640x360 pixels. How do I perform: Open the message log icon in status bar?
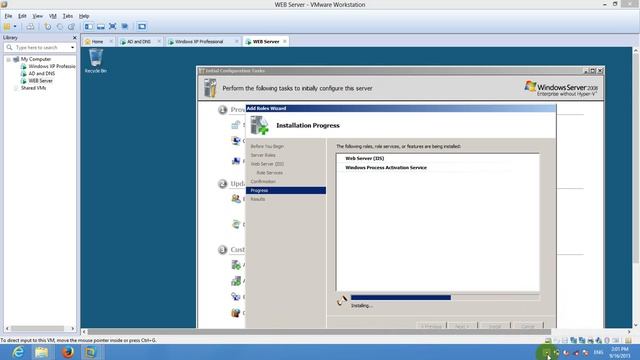click(x=628, y=340)
